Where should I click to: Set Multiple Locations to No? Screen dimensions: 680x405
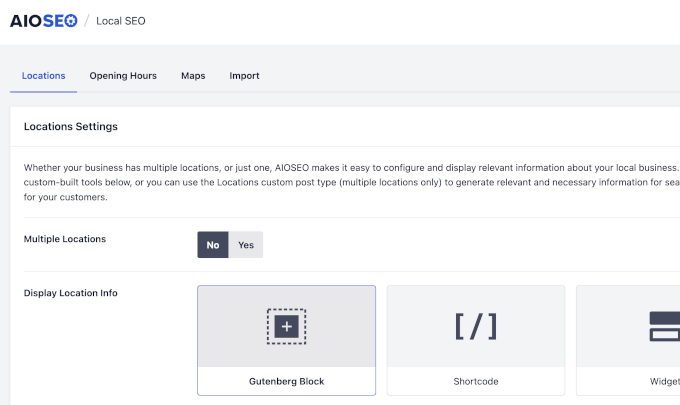[213, 245]
